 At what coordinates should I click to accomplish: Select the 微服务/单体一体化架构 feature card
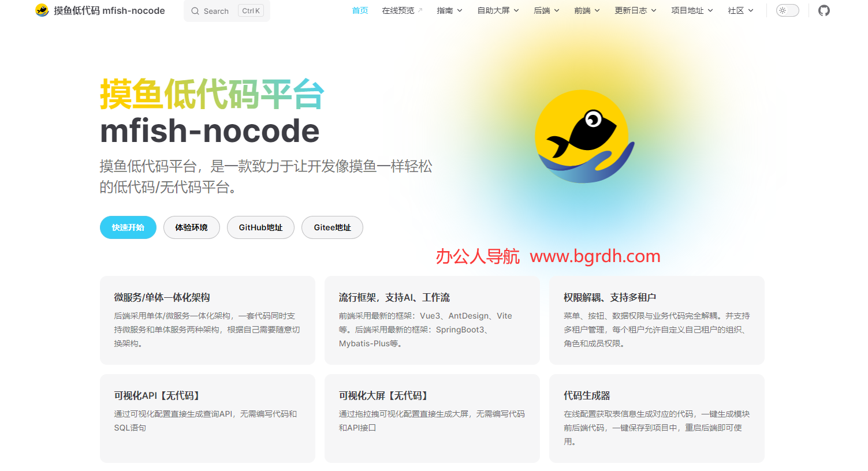(207, 320)
